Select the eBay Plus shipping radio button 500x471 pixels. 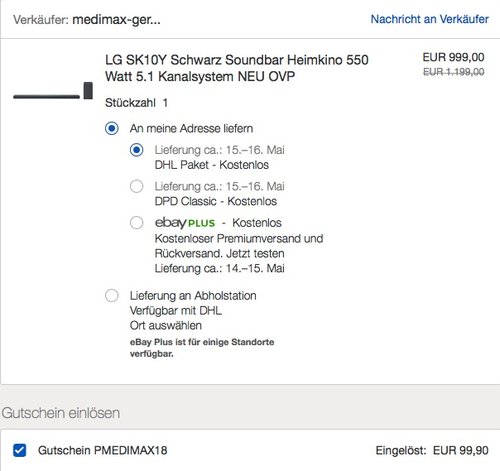[x=137, y=223]
